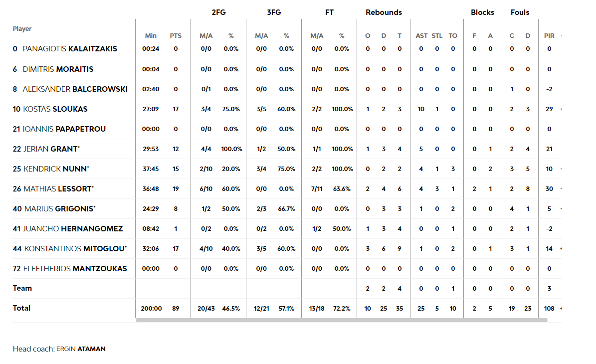
Task: Open Aleksander Balcerowski player page
Action: click(x=75, y=89)
